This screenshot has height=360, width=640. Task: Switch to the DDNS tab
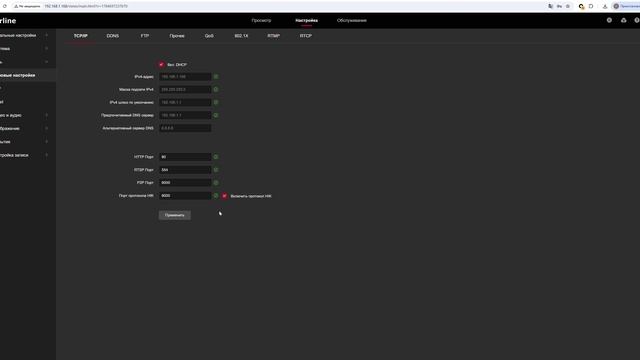point(113,36)
